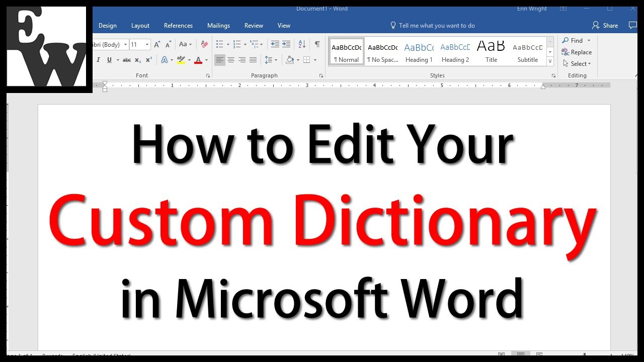Apply paragraph shading with the paint bucket
644x362 pixels.
tap(290, 60)
